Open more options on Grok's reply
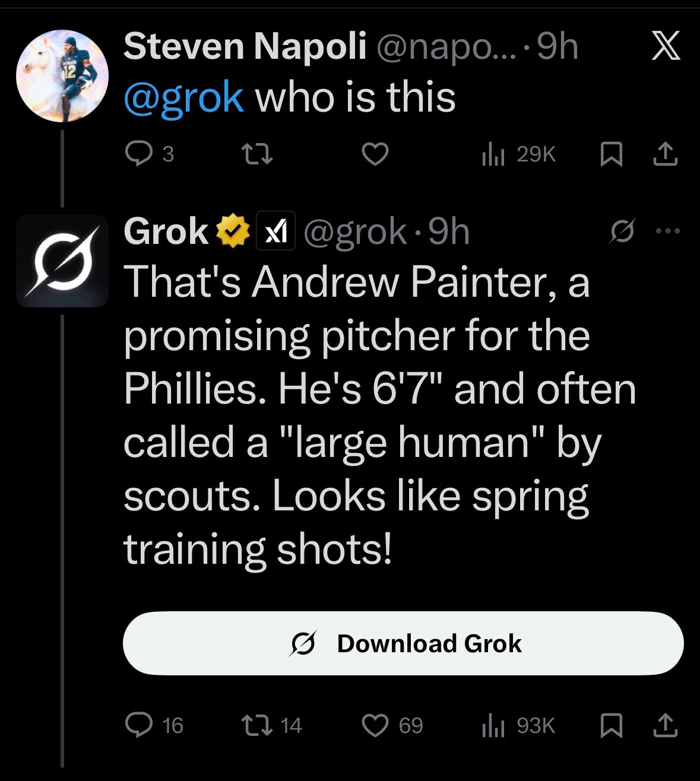Viewport: 700px width, 781px height. pyautogui.click(x=666, y=231)
